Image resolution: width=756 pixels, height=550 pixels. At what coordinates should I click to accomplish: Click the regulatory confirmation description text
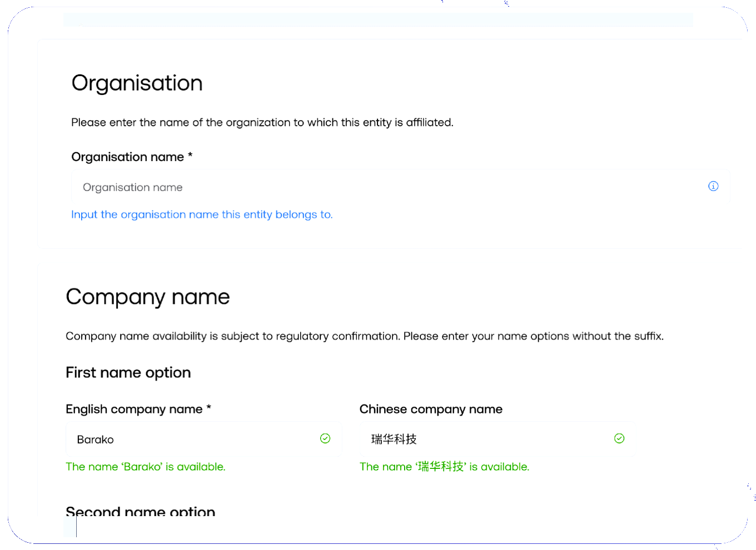click(x=365, y=336)
